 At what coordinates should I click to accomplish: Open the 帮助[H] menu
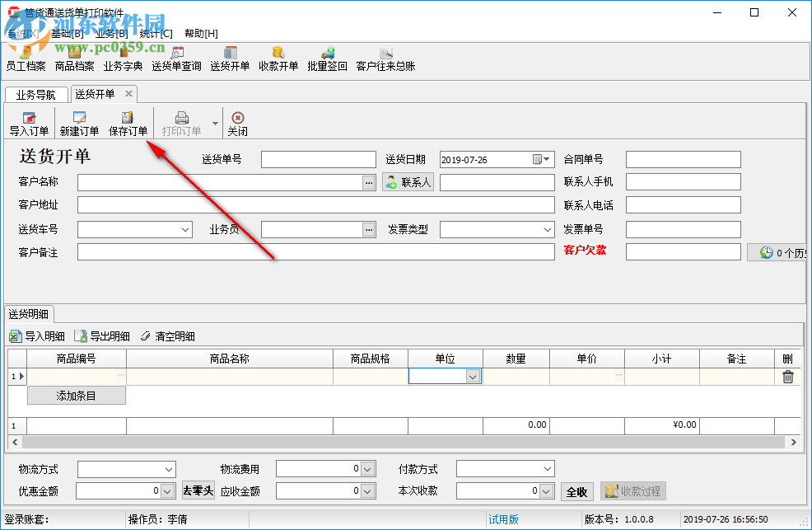click(x=202, y=34)
